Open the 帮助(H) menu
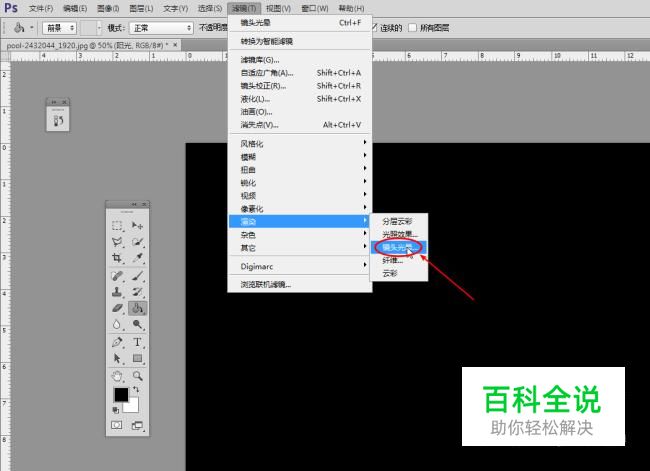The width and height of the screenshot is (650, 471). point(352,8)
